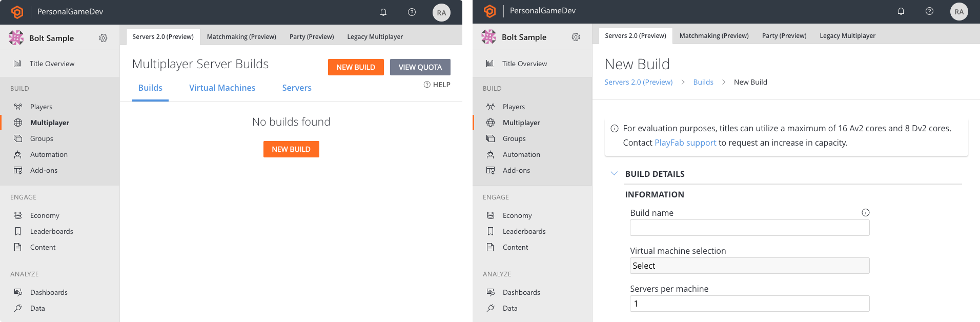Click Title Overview chart icon in left window

[x=17, y=64]
